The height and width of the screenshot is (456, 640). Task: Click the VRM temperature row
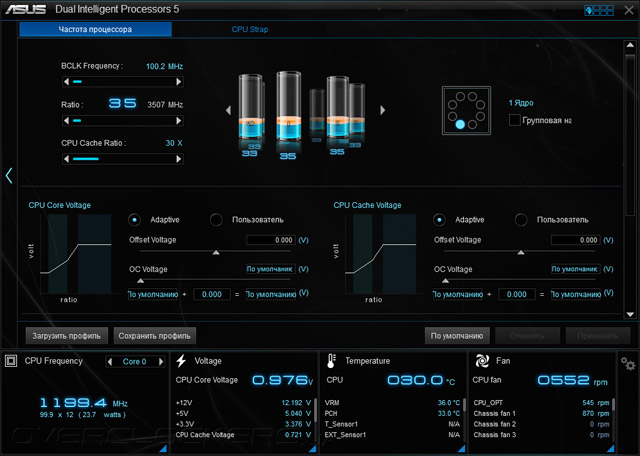[x=392, y=403]
